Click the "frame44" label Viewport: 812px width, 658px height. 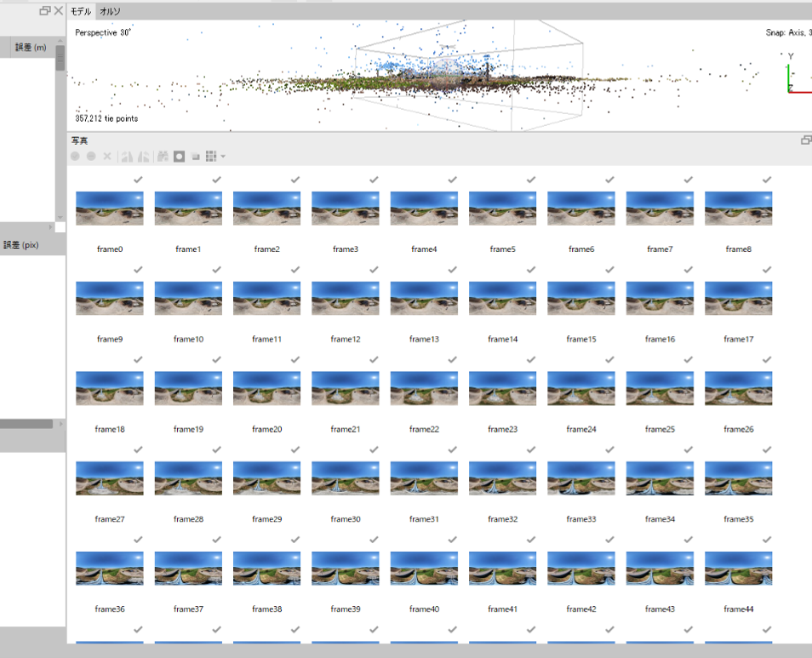click(x=739, y=609)
